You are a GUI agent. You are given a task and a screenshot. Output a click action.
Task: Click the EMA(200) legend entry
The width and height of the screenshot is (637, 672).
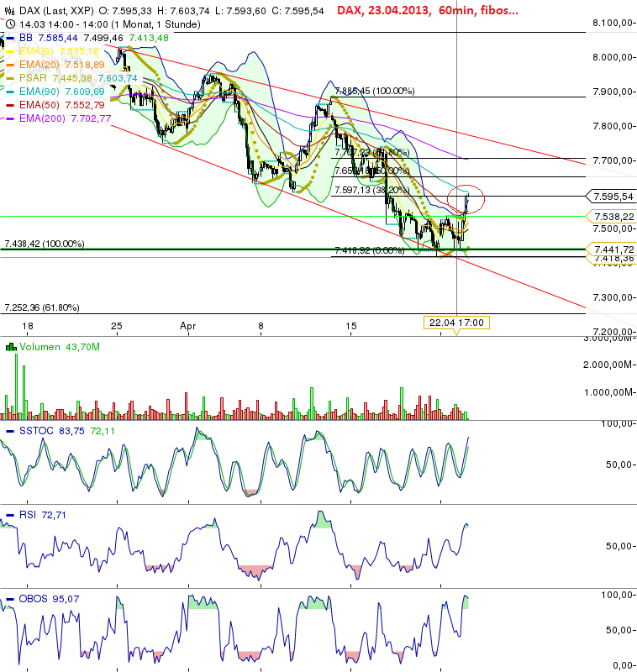[x=65, y=118]
